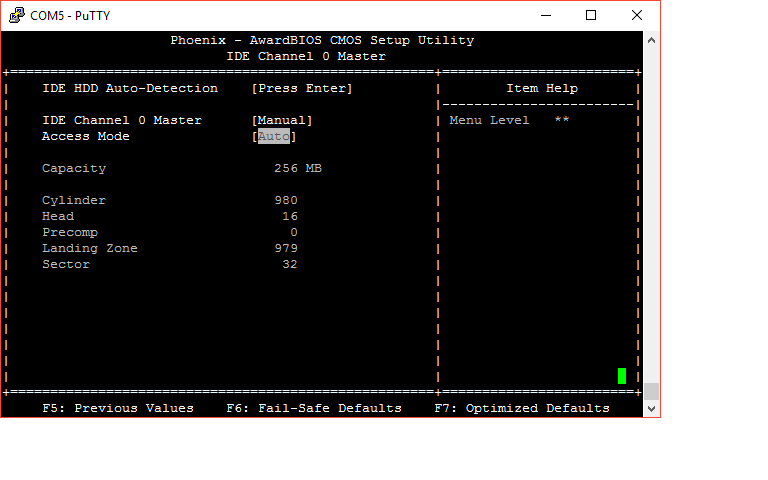The height and width of the screenshot is (480, 768).
Task: Click the Head label
Action: pos(58,216)
